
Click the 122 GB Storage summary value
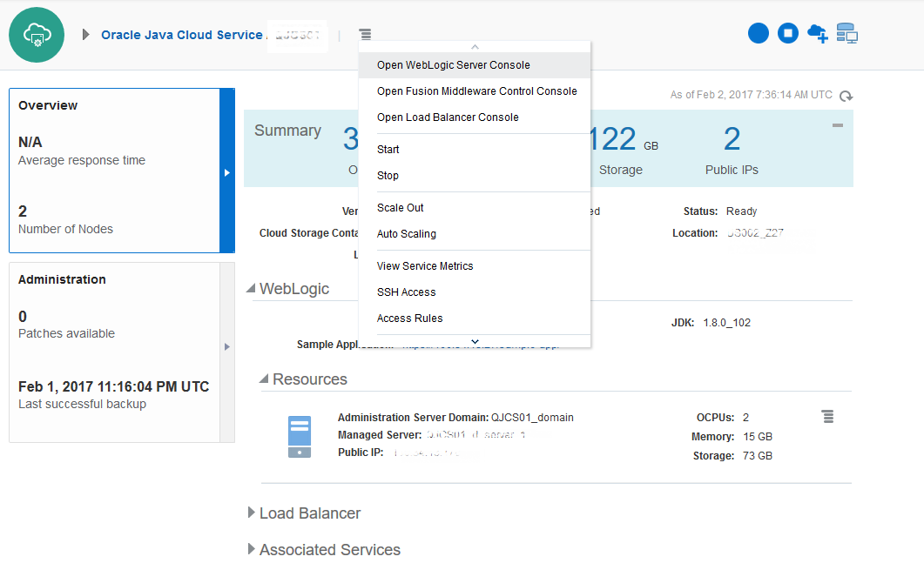pos(623,139)
